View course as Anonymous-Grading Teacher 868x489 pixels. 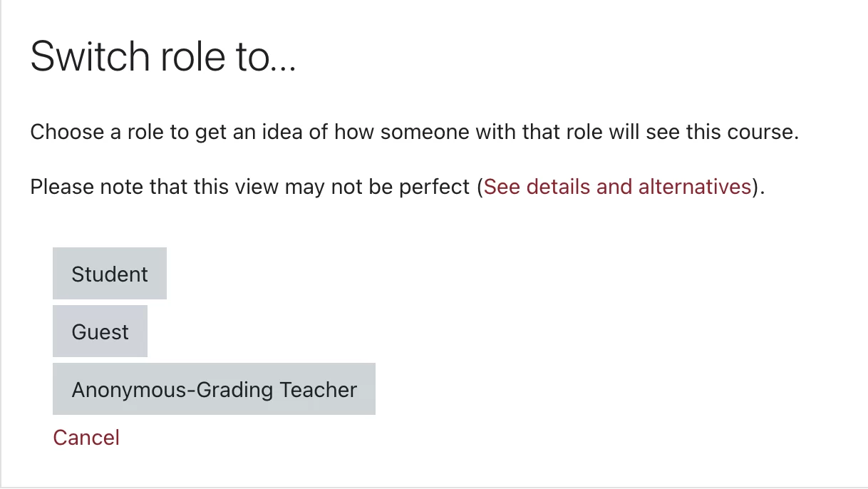214,389
